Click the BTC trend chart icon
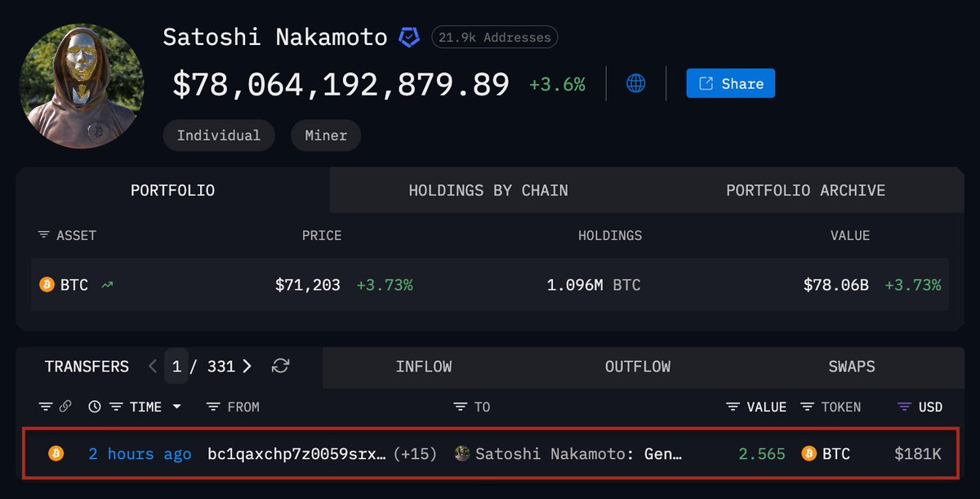 107,285
